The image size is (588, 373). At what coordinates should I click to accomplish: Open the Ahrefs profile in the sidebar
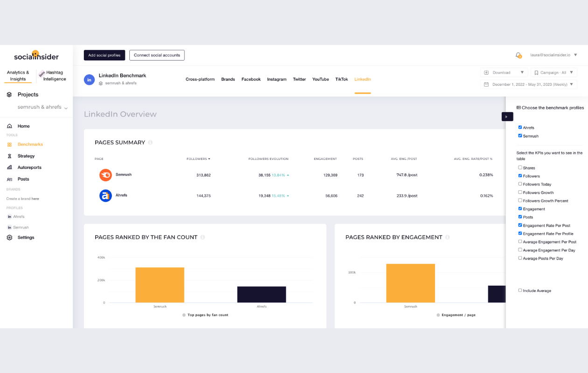click(x=19, y=217)
